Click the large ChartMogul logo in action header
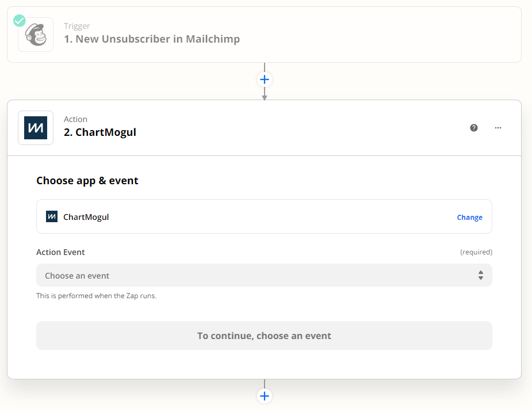This screenshot has width=532, height=411. [36, 128]
